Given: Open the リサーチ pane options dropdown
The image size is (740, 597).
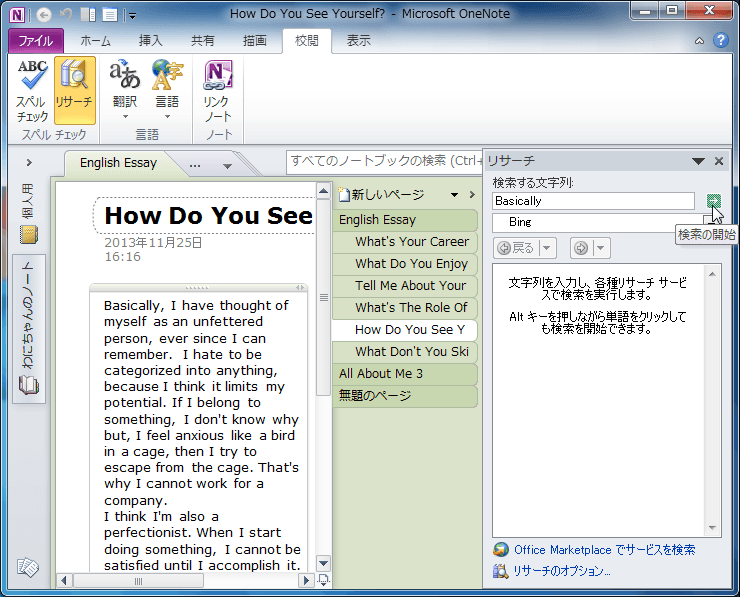Looking at the screenshot, I should pyautogui.click(x=698, y=161).
